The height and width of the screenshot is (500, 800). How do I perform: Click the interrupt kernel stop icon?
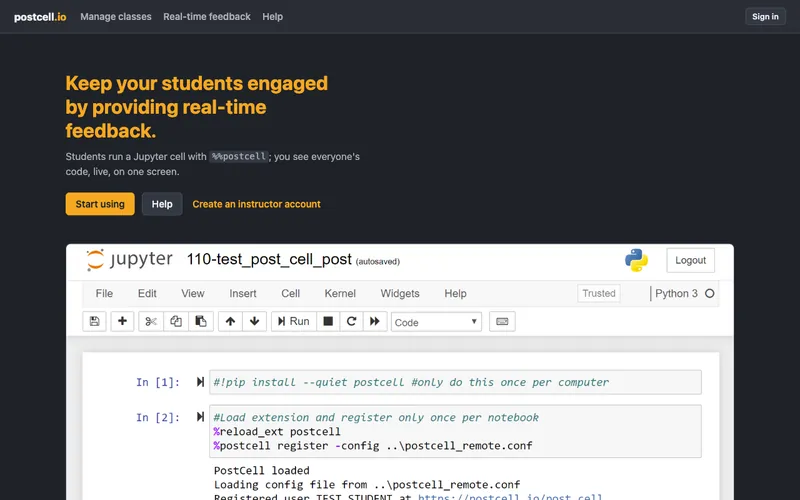(x=328, y=321)
